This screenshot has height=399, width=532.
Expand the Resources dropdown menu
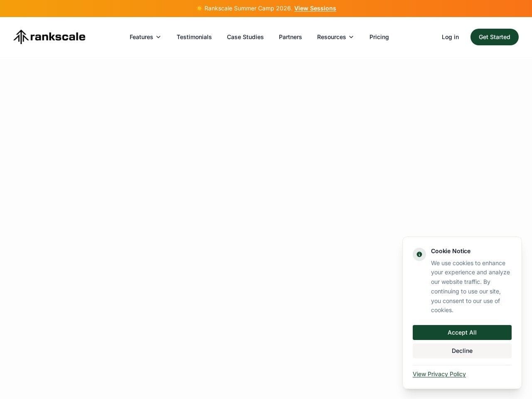(335, 37)
